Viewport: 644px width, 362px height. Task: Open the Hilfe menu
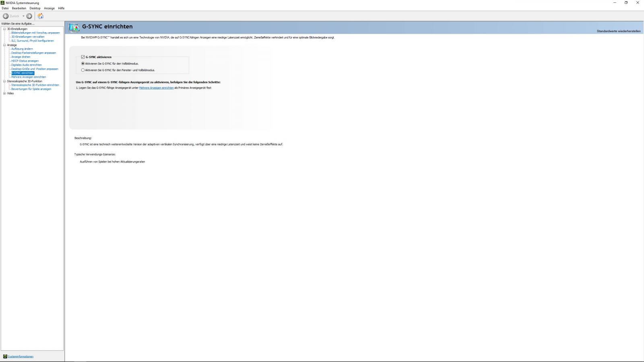pyautogui.click(x=61, y=8)
